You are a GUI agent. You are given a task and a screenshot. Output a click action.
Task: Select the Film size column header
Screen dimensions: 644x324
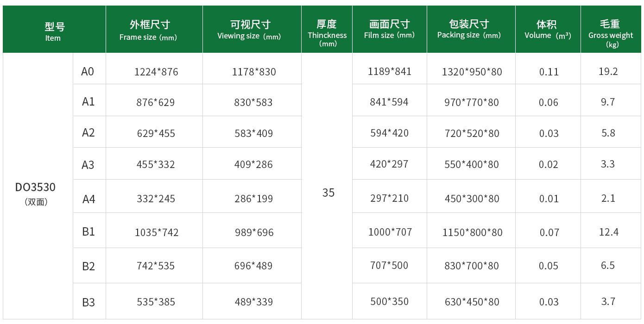(390, 29)
